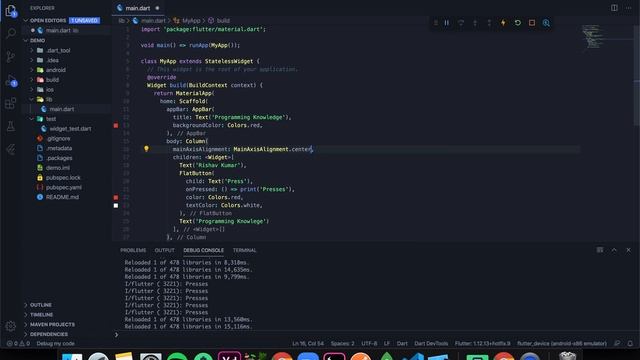The image size is (640, 360).
Task: Switch to the Terminal panel tab
Action: click(x=244, y=250)
